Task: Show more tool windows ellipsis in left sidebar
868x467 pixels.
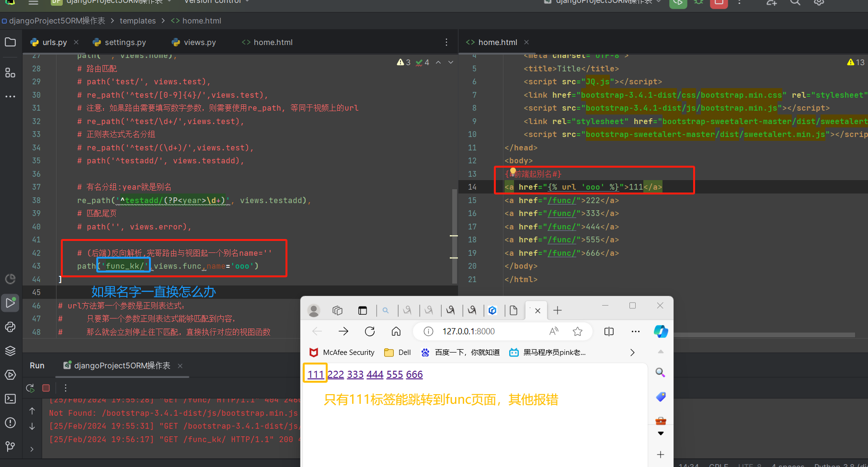Action: coord(10,96)
